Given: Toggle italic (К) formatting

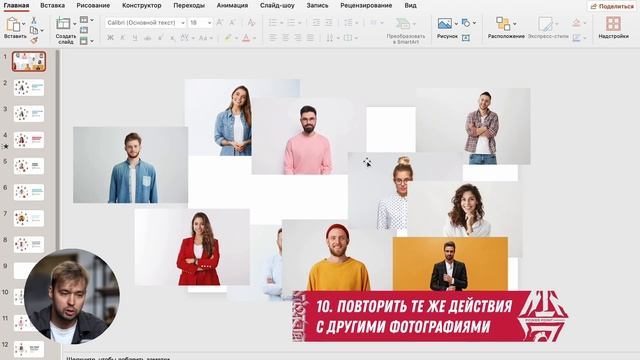Looking at the screenshot, I should click(122, 38).
